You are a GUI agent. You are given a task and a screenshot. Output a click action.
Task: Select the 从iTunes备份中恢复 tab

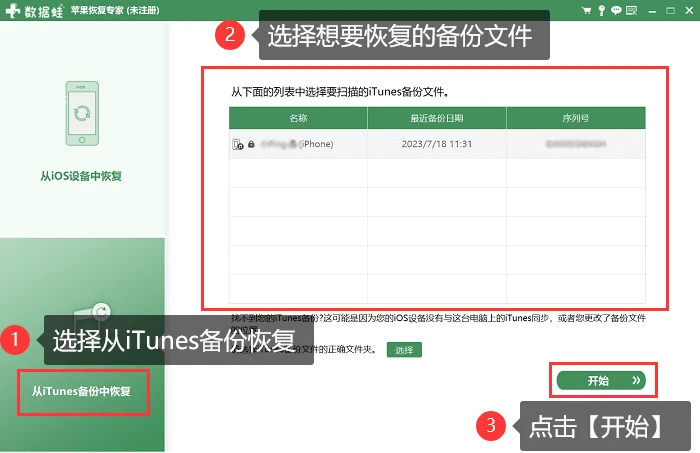(83, 392)
